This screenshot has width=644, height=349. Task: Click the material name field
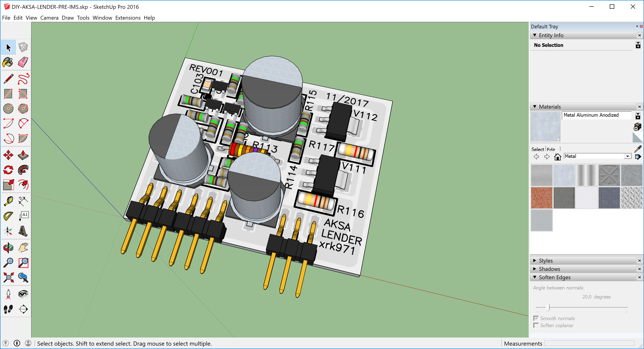tap(596, 115)
